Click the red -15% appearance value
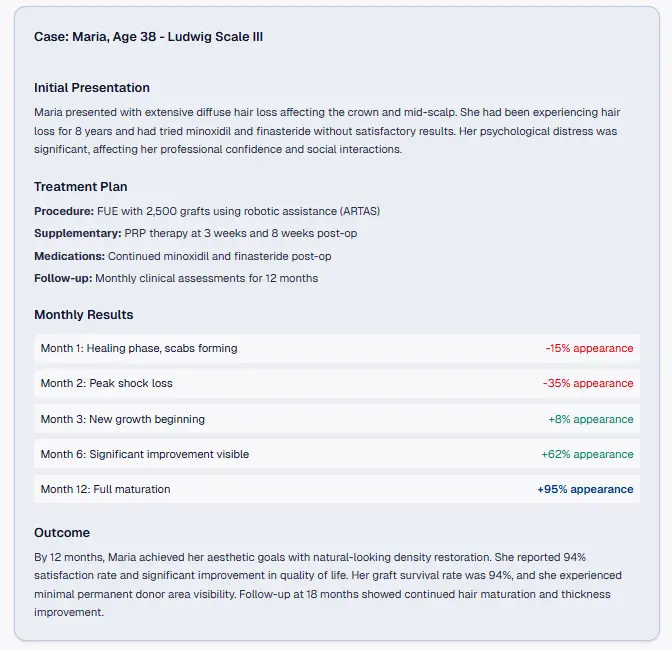The width and height of the screenshot is (672, 650). [x=589, y=348]
